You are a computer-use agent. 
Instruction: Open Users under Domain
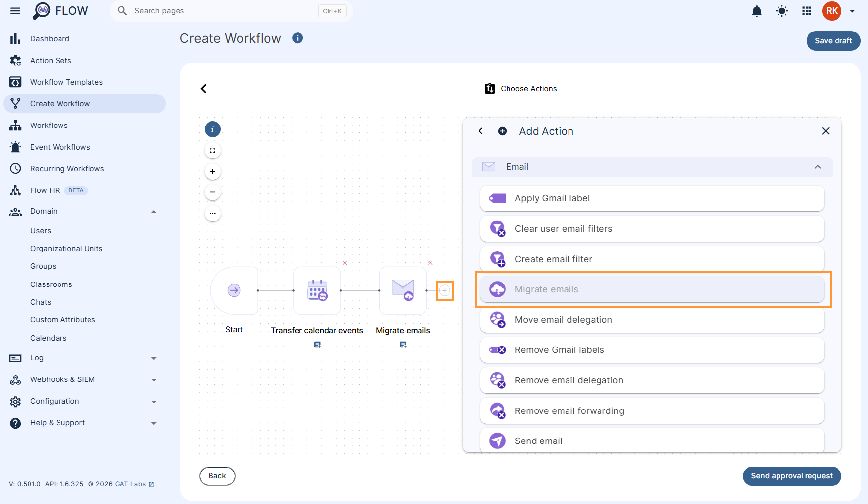[41, 231]
